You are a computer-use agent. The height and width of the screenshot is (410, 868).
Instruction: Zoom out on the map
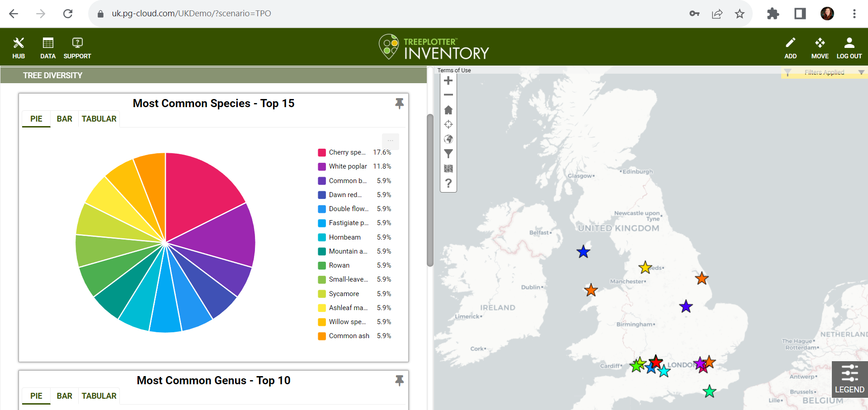click(448, 95)
